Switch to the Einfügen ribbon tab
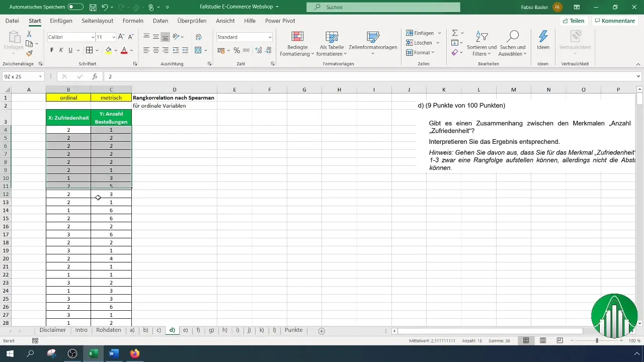 point(61,21)
